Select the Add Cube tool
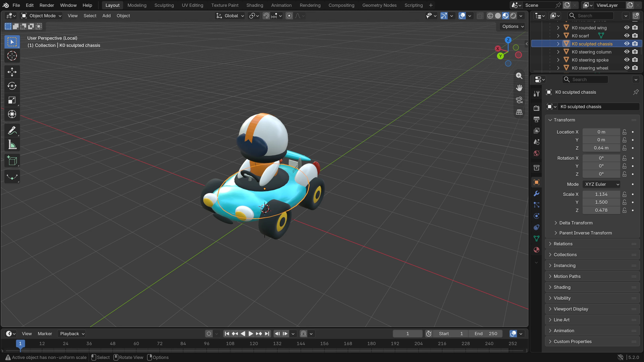The height and width of the screenshot is (362, 644). pos(12,161)
